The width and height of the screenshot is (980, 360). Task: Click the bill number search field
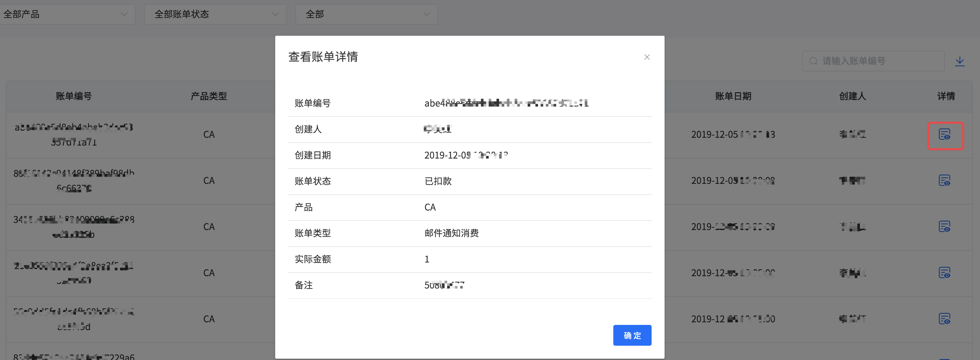click(x=873, y=61)
